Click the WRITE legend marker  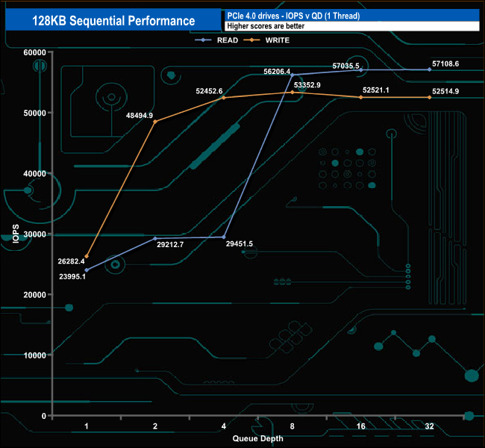coord(251,40)
